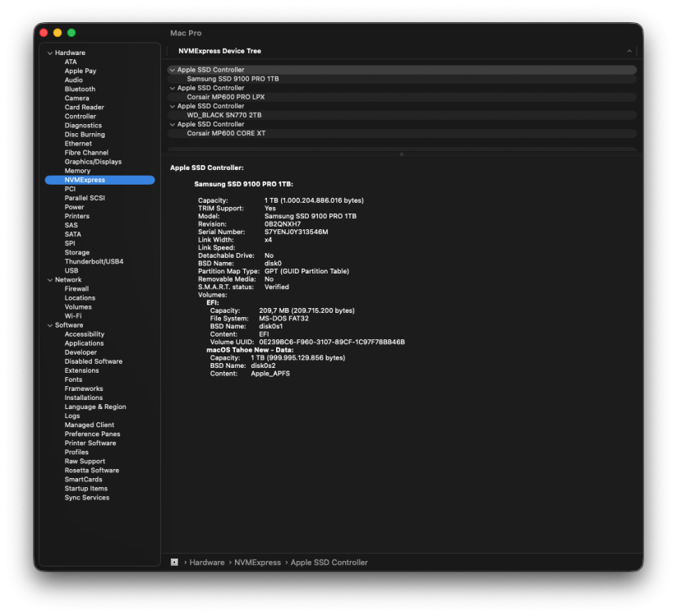Select Graphics/Displays in the sidebar
The width and height of the screenshot is (677, 616).
94,162
